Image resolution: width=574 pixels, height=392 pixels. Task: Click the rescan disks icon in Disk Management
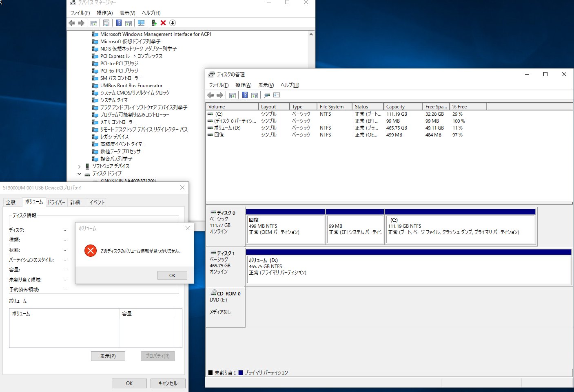(x=267, y=95)
